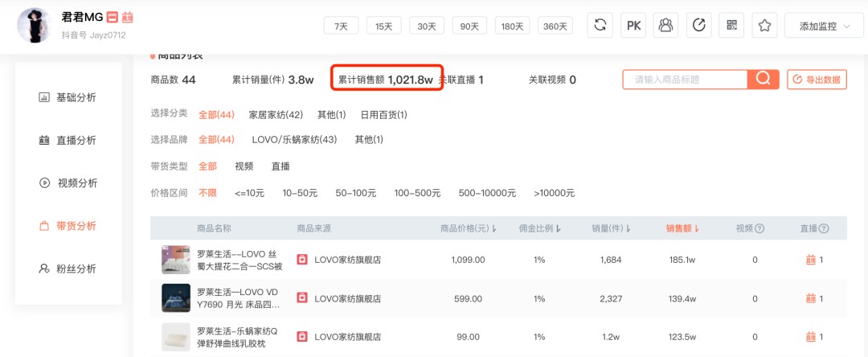Click the help icon next to 视频 column

click(x=759, y=228)
